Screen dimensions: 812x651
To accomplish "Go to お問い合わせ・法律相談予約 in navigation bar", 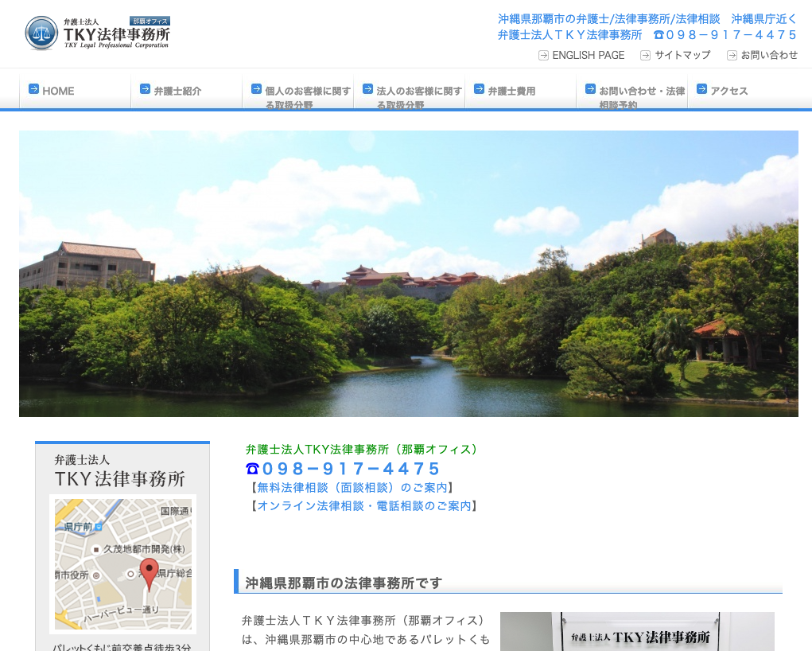I will (641, 97).
